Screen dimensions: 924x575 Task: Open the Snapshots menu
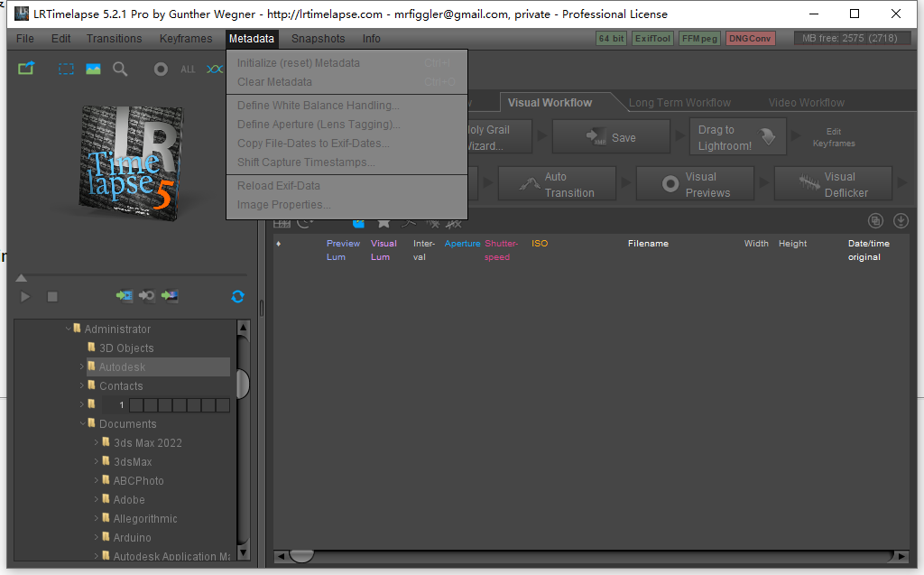[x=319, y=38]
